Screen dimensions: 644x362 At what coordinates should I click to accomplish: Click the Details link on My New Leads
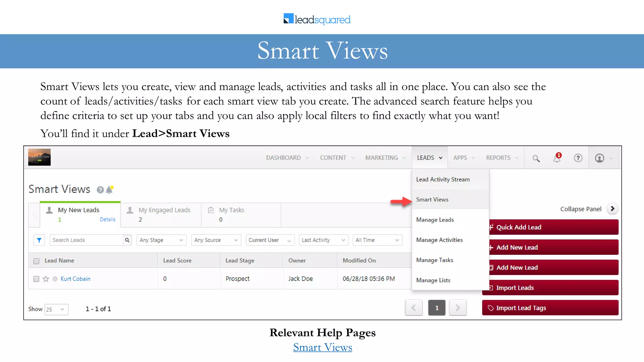pyautogui.click(x=108, y=219)
